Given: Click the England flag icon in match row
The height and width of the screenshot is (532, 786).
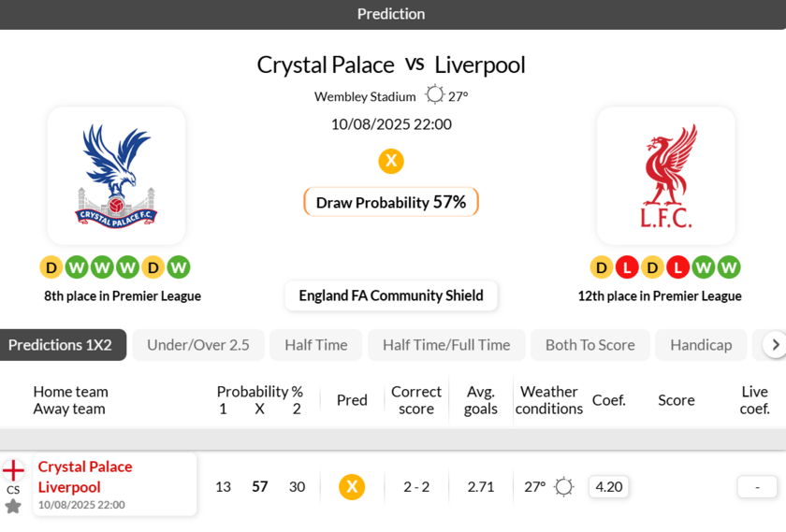Looking at the screenshot, I should pos(13,470).
